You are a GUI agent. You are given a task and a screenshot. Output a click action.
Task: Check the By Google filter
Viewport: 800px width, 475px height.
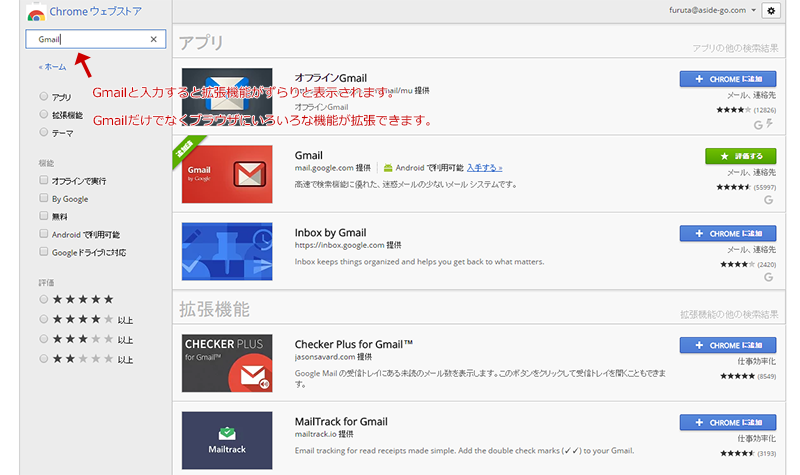pyautogui.click(x=44, y=197)
